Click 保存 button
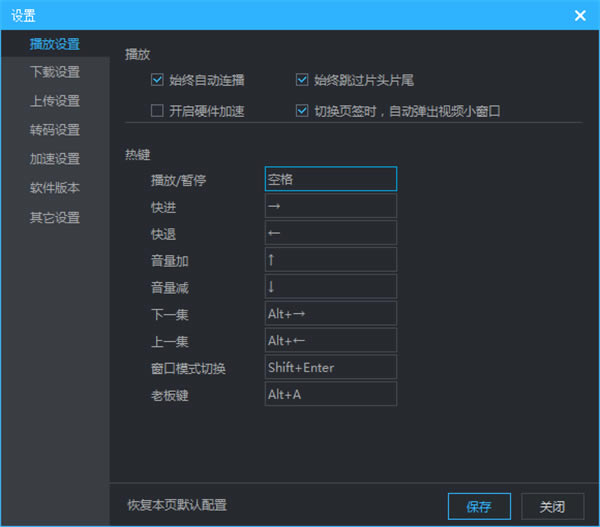Screen dimensions: 600x527 tap(479, 506)
